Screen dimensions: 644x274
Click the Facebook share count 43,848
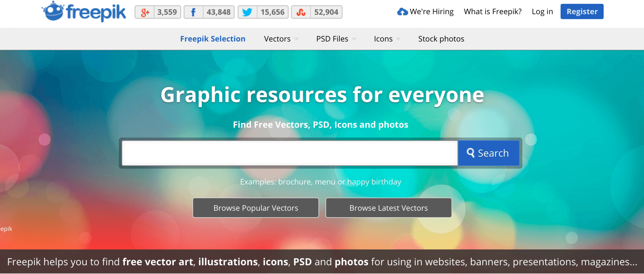coord(218,12)
